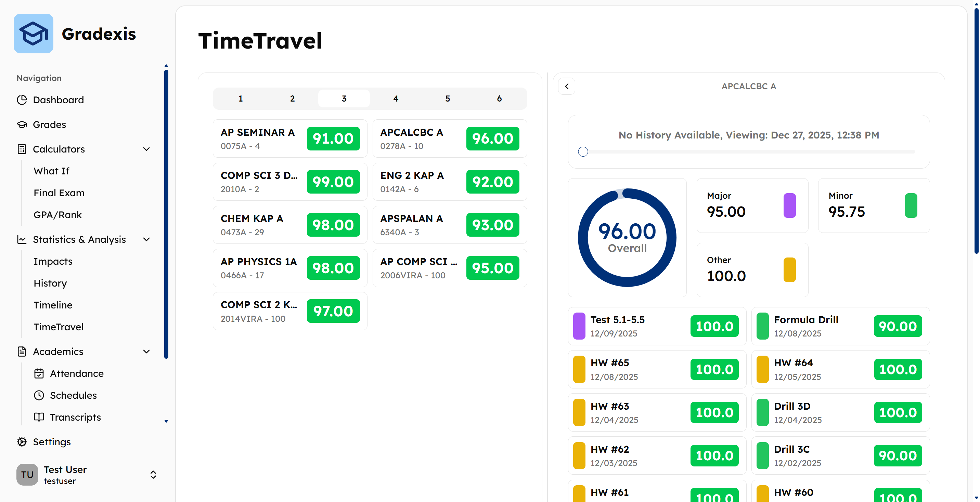
Task: Click the Calculators calculator icon
Action: pos(22,149)
